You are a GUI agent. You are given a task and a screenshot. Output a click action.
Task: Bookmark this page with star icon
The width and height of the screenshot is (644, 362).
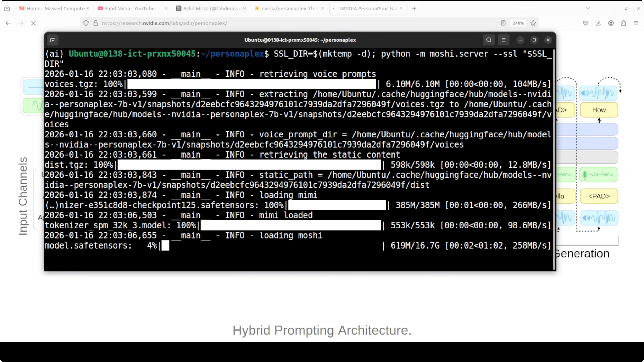533,23
